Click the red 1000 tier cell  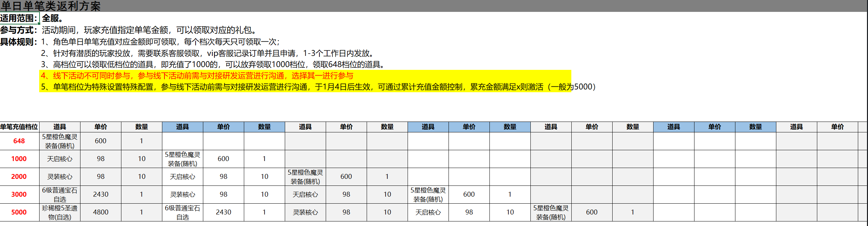(19, 159)
